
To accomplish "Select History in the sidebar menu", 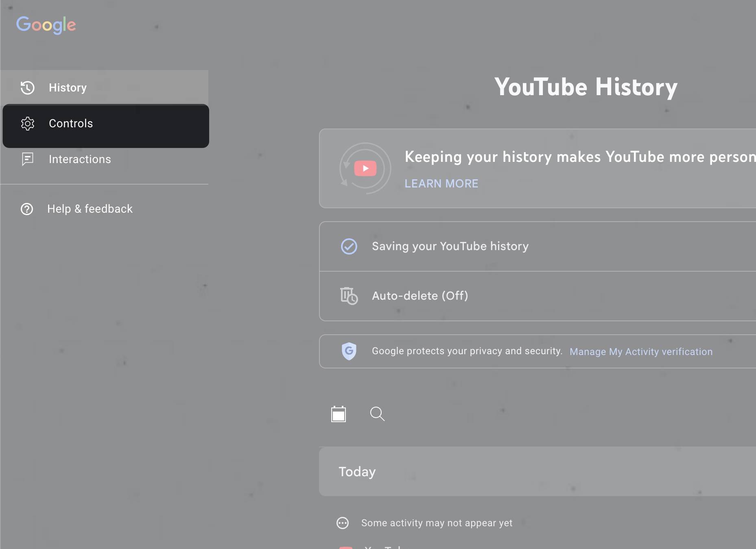I will point(67,87).
